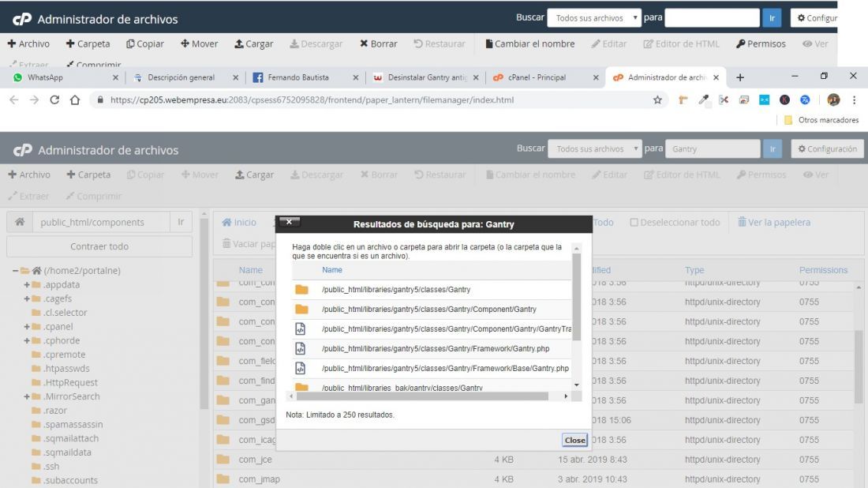Close the WhatsApp tab
The image size is (868, 488).
(115, 77)
